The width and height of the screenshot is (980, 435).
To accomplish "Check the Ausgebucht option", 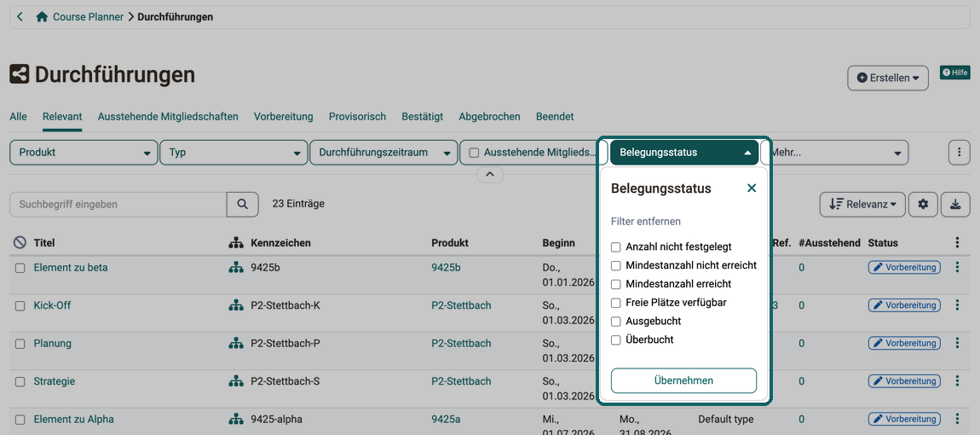I will pos(615,321).
